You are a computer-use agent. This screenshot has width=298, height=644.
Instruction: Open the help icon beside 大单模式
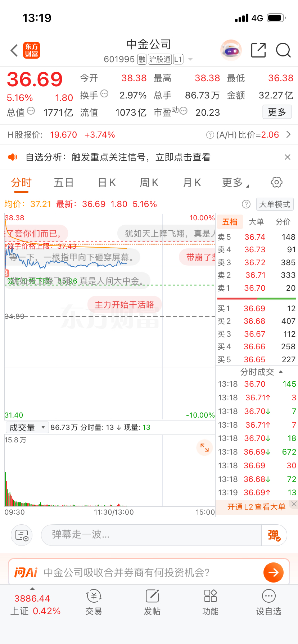[x=246, y=204]
